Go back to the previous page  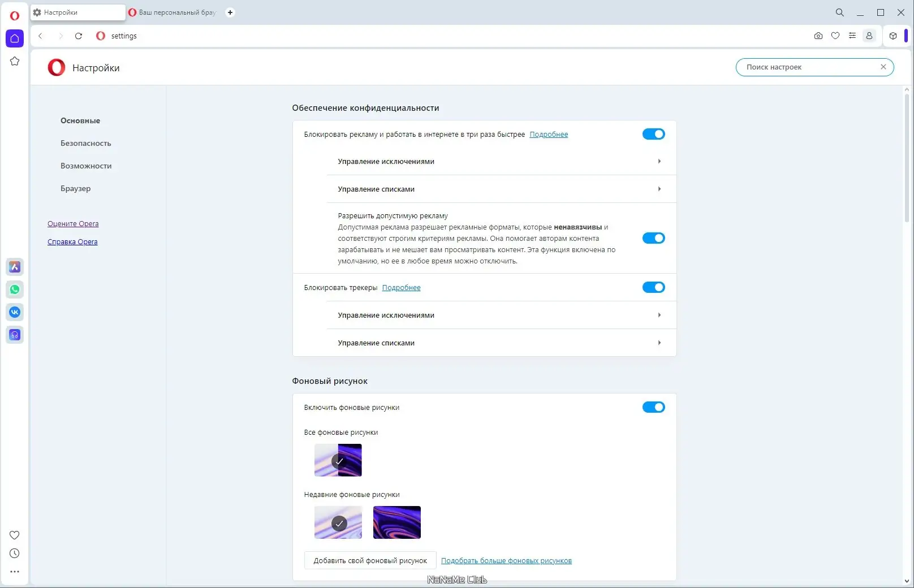coord(40,36)
